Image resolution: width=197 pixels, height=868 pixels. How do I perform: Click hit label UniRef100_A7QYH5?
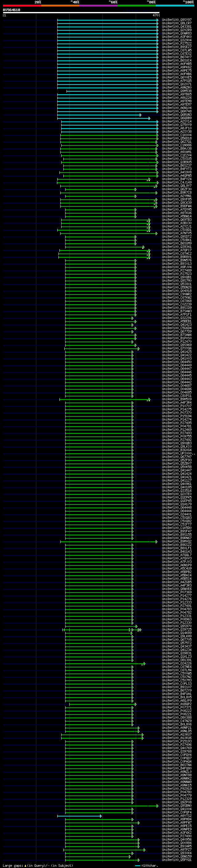tap(177, 210)
